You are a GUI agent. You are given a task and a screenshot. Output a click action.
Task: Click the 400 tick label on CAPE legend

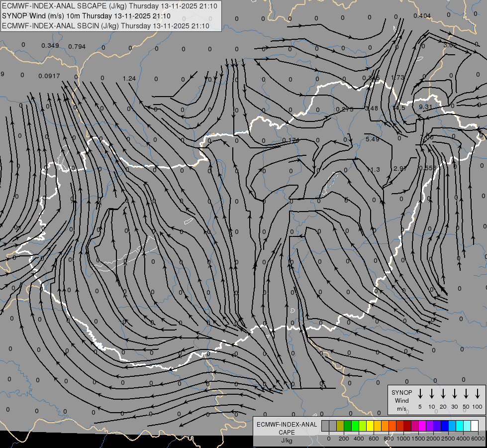coord(359,439)
